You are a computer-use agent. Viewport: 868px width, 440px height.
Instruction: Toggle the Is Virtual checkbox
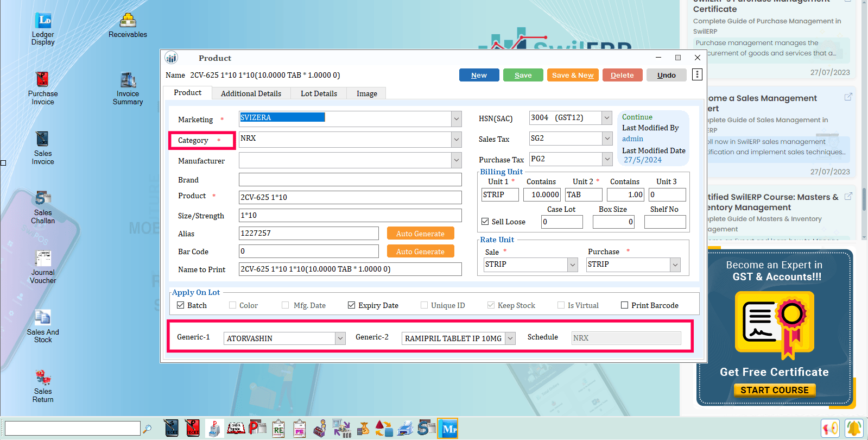(561, 305)
